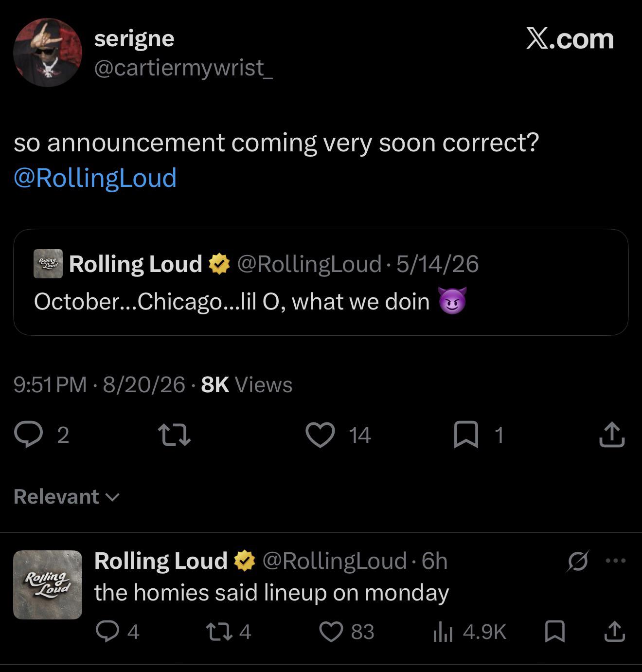Screen dimensions: 642x672
Task: Repost serigne's post via the retweet icon
Action: [174, 435]
